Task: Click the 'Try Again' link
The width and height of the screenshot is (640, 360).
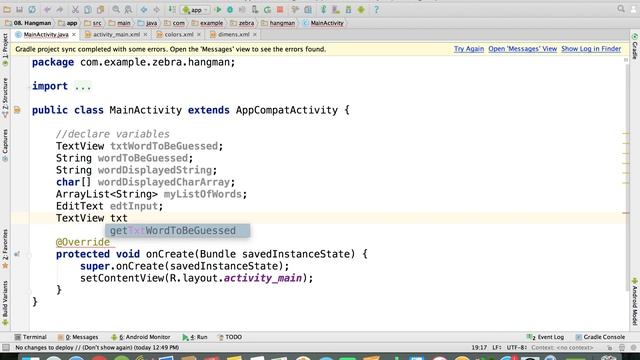Action: [x=469, y=49]
